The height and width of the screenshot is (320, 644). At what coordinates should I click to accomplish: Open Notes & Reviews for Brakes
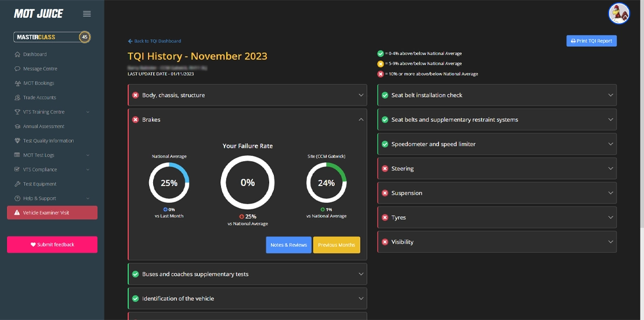(289, 245)
